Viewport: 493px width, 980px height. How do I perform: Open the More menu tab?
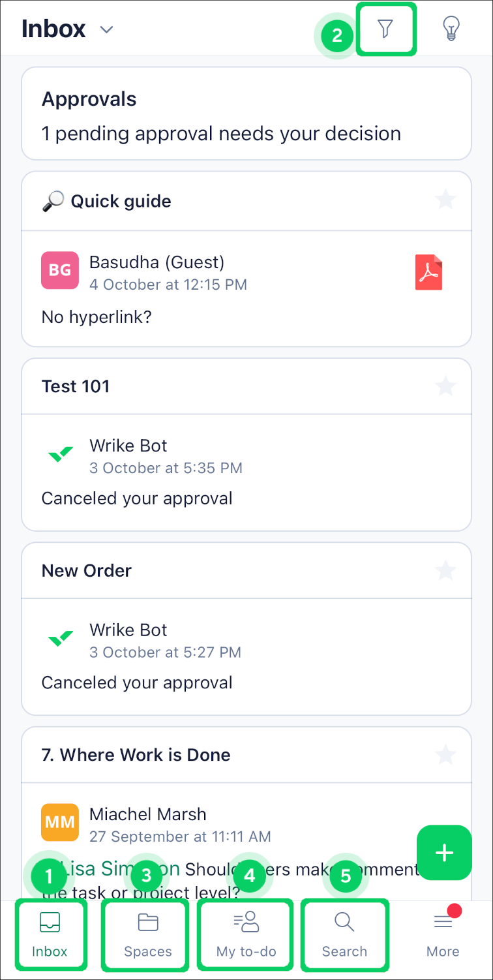click(x=443, y=936)
